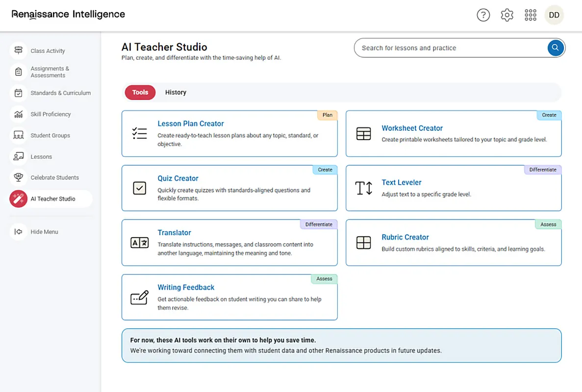
Task: Click the Student Groups icon
Action: point(18,135)
